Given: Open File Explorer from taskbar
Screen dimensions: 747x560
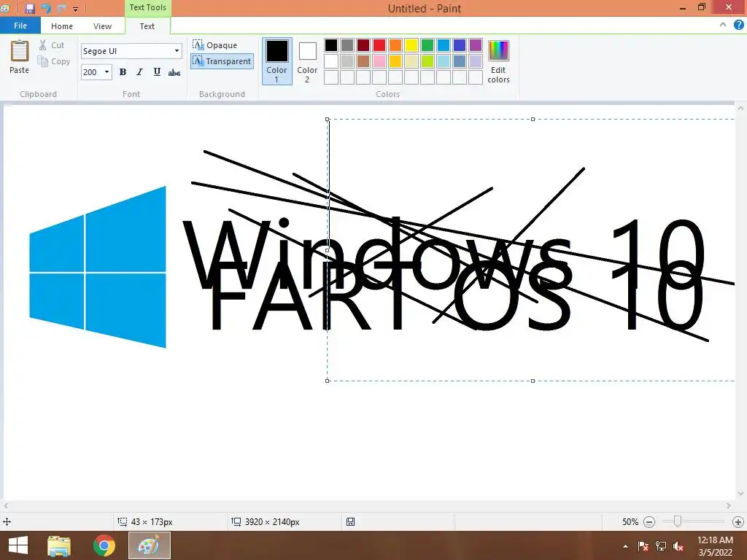Looking at the screenshot, I should [x=59, y=545].
